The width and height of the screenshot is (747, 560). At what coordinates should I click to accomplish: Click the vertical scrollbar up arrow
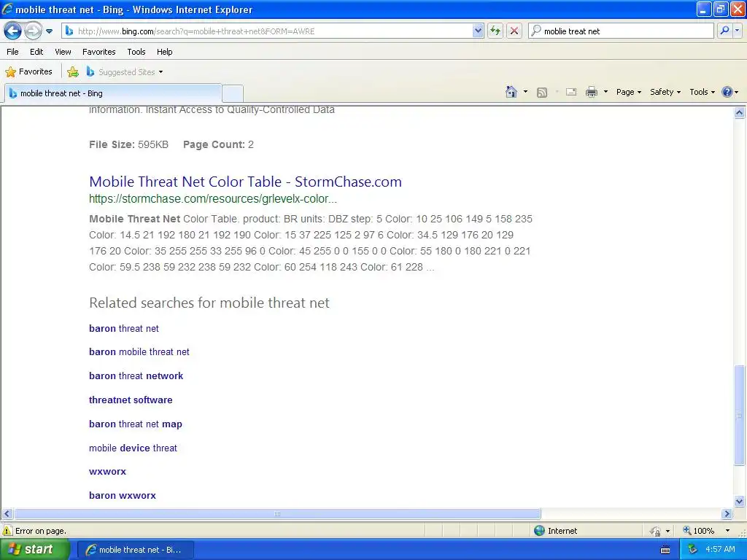coord(740,113)
